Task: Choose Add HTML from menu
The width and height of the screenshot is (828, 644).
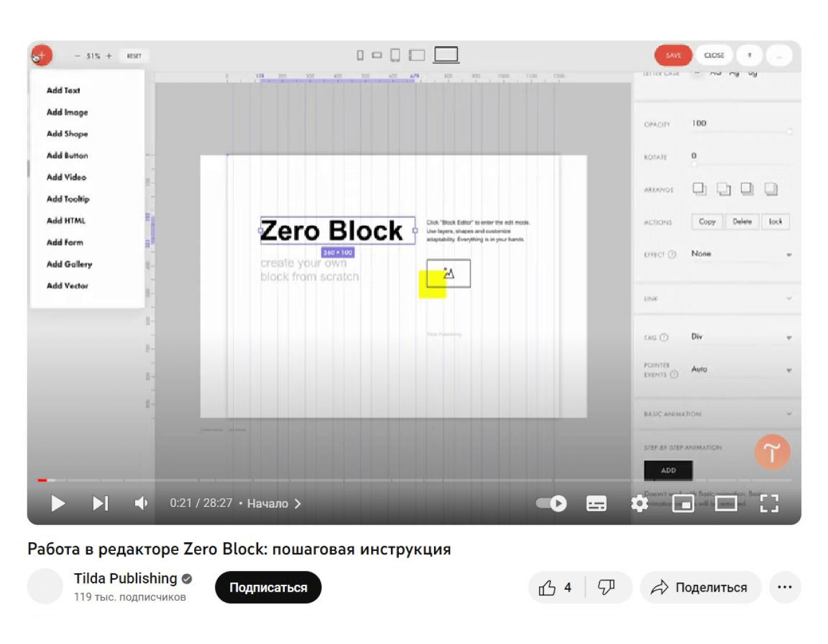Action: tap(66, 220)
